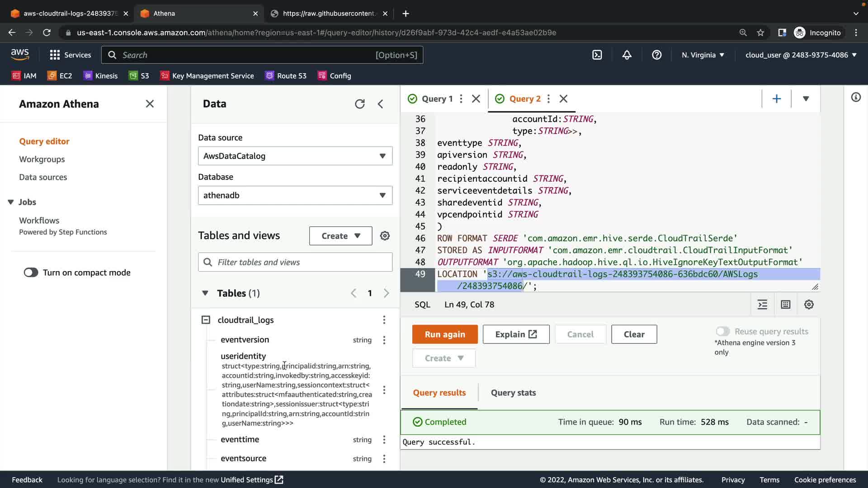Refresh the Data panel
Screen dimensions: 868x488
(359, 104)
